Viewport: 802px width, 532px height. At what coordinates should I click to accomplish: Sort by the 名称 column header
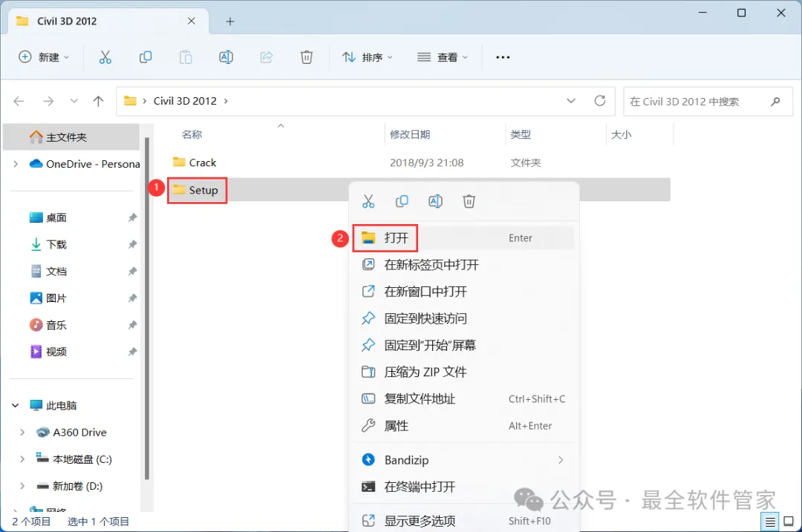[192, 134]
